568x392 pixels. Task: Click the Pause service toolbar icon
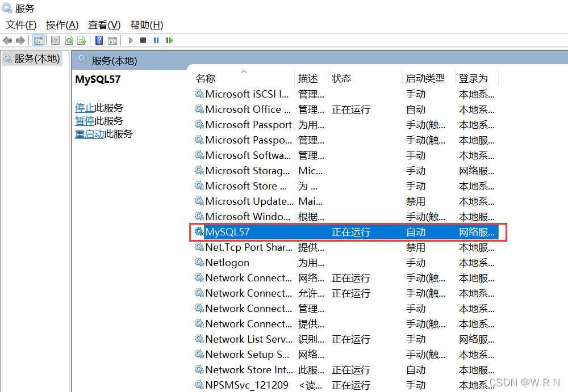pos(156,40)
